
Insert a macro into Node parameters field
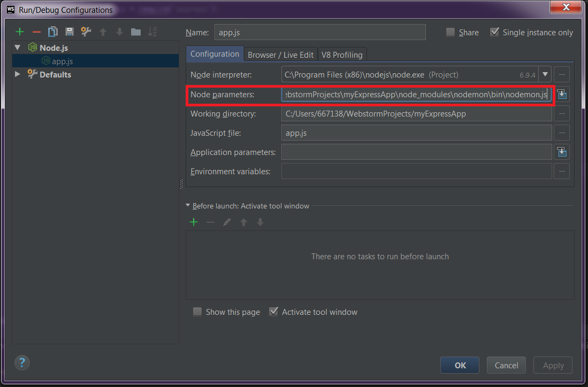tap(561, 94)
